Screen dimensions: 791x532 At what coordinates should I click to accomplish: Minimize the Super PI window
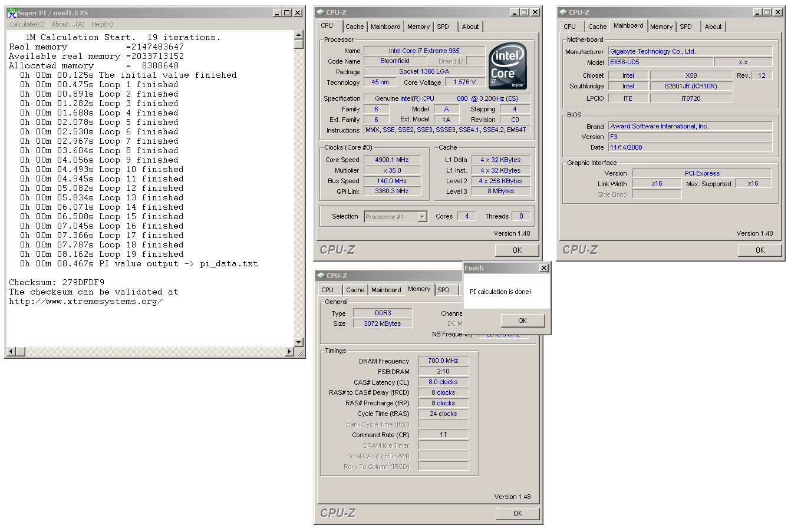(278, 13)
